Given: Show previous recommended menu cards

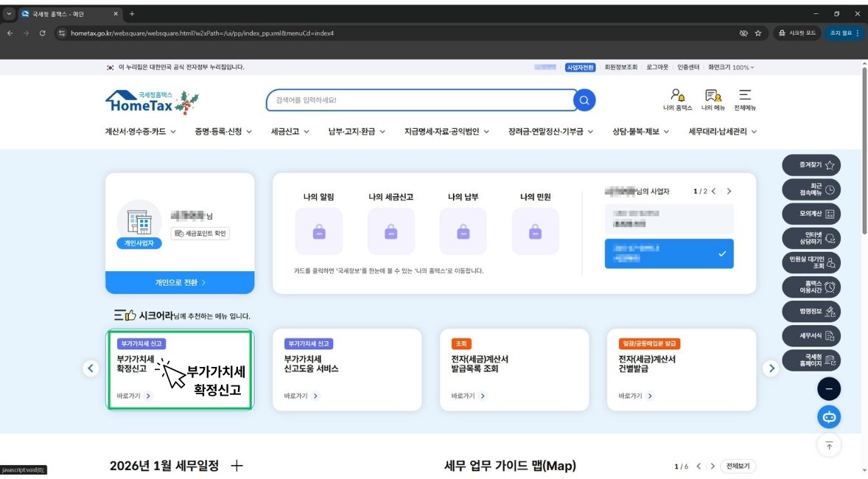Looking at the screenshot, I should tap(91, 368).
